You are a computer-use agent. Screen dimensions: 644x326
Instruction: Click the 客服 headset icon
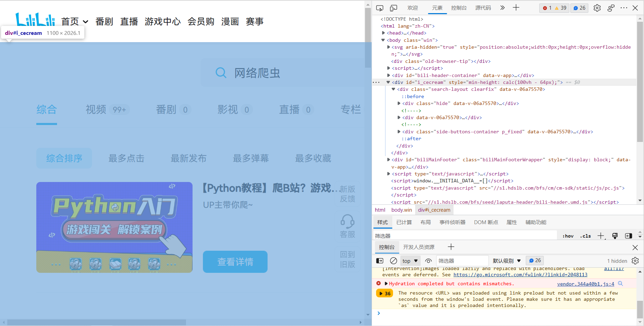point(347,221)
